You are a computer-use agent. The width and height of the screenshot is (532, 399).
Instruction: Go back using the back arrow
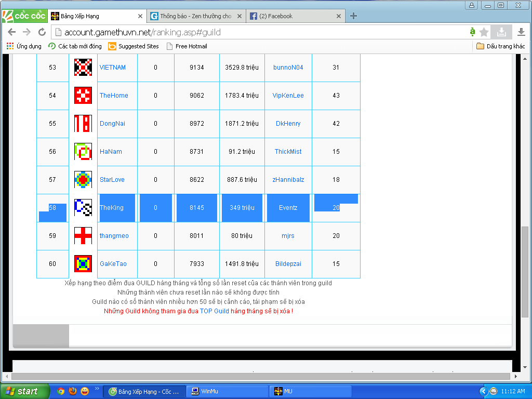[x=12, y=32]
